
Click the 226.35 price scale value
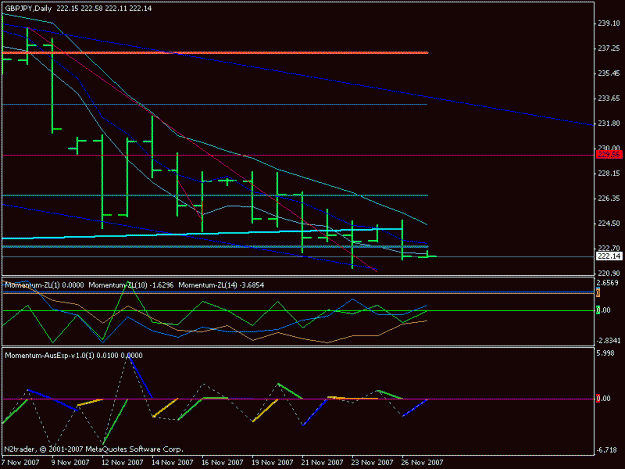pyautogui.click(x=609, y=198)
